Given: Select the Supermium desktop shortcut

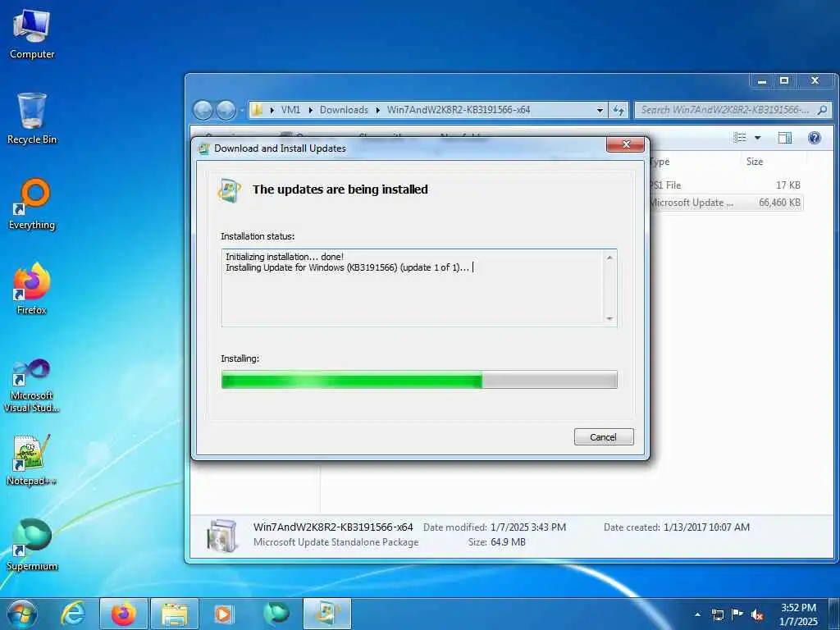Looking at the screenshot, I should [x=32, y=546].
